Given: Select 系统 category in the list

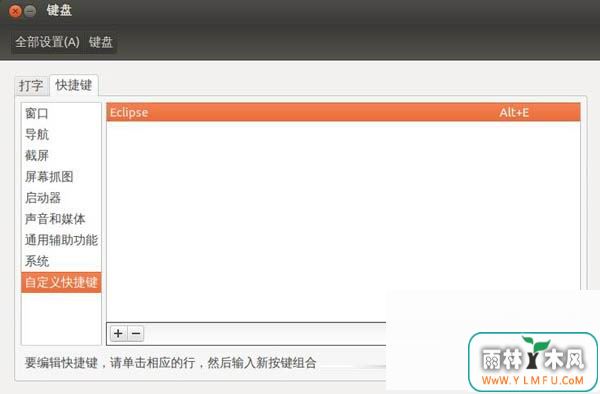Looking at the screenshot, I should tap(61, 262).
